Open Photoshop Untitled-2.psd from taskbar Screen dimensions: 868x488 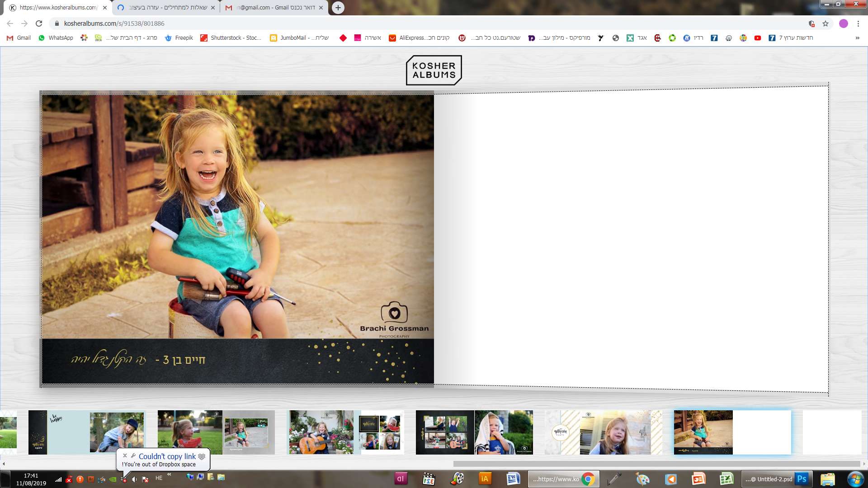[777, 479]
